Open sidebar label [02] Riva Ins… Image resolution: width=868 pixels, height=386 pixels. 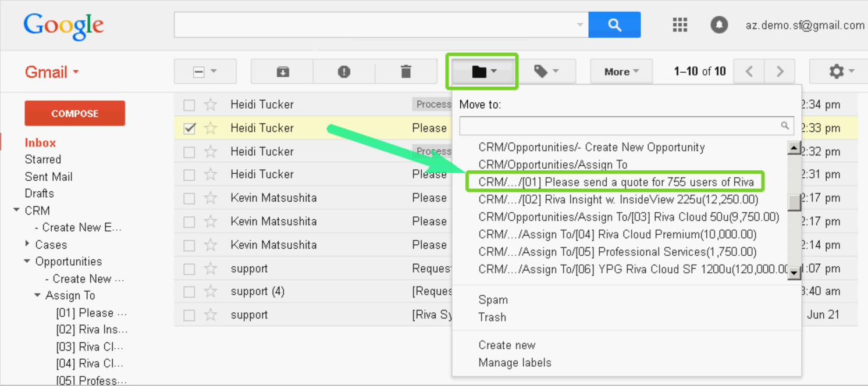pos(91,330)
